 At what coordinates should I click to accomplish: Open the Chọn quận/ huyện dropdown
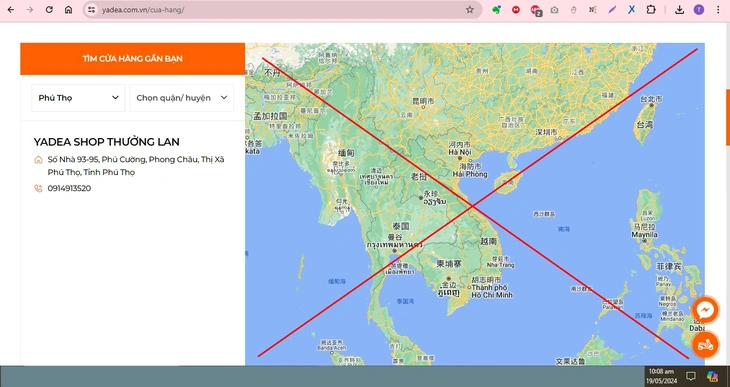pos(182,98)
